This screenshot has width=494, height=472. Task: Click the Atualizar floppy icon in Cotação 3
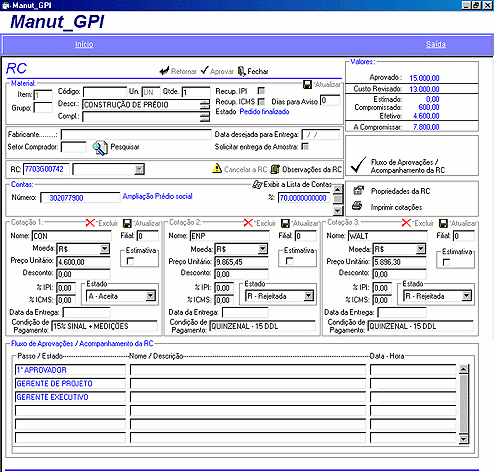pos(443,223)
